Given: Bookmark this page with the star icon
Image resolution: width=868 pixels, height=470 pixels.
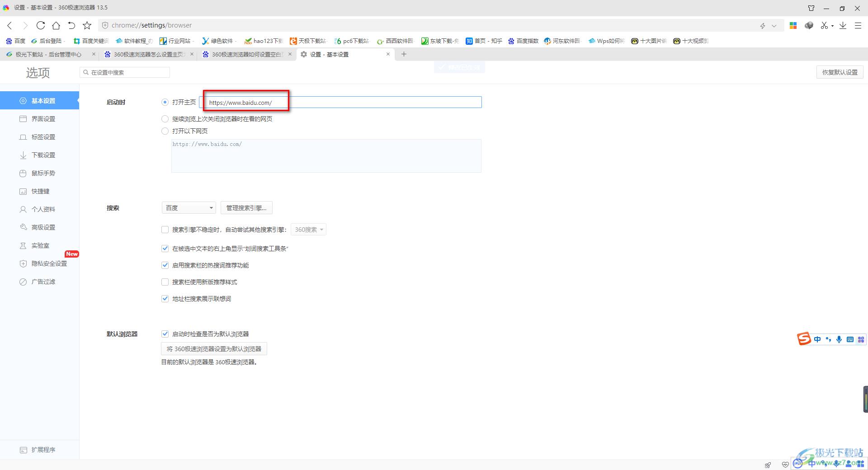Looking at the screenshot, I should 87,25.
